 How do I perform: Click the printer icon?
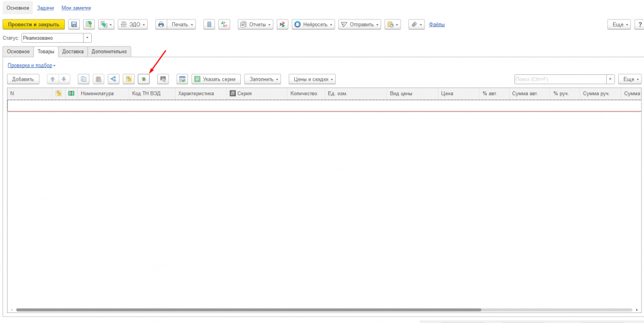tap(161, 25)
